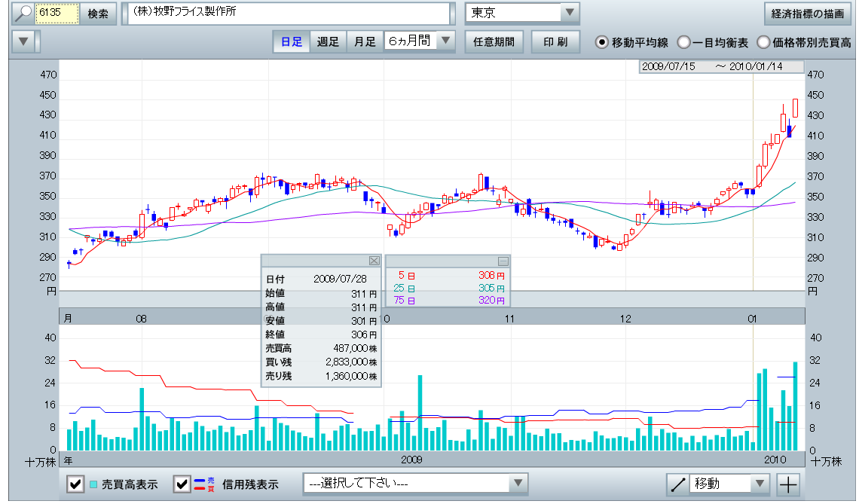Expand the 6ヵ月間 period dropdown
This screenshot has height=504, width=859.
click(x=446, y=41)
